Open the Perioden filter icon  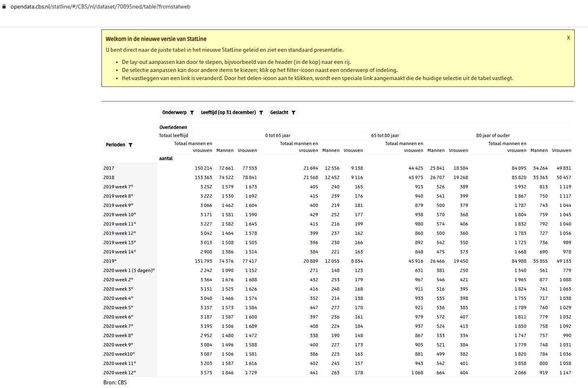130,145
